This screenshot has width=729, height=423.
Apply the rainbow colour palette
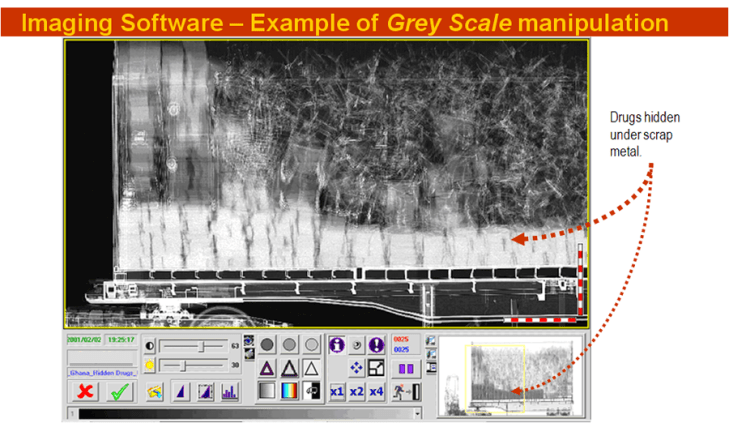289,391
